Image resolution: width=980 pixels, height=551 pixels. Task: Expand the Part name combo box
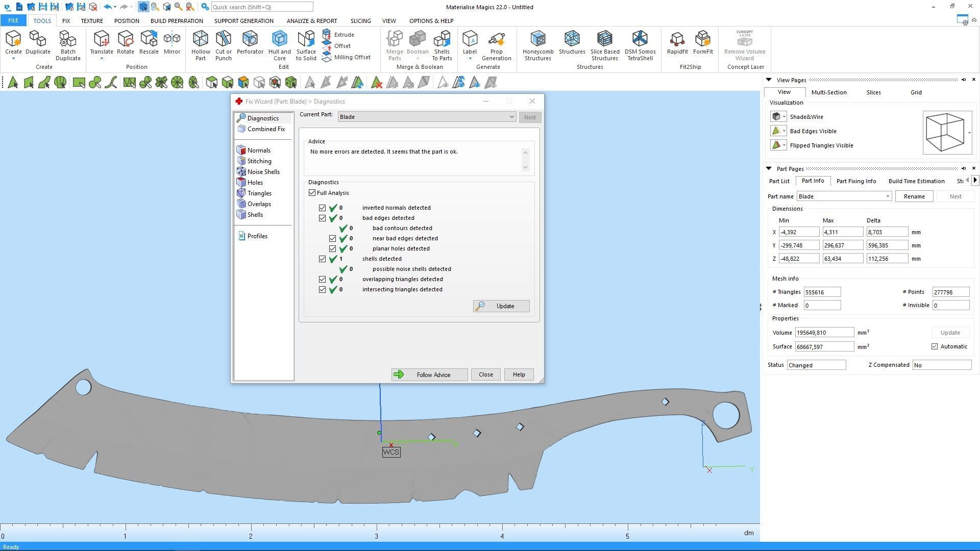(x=887, y=196)
